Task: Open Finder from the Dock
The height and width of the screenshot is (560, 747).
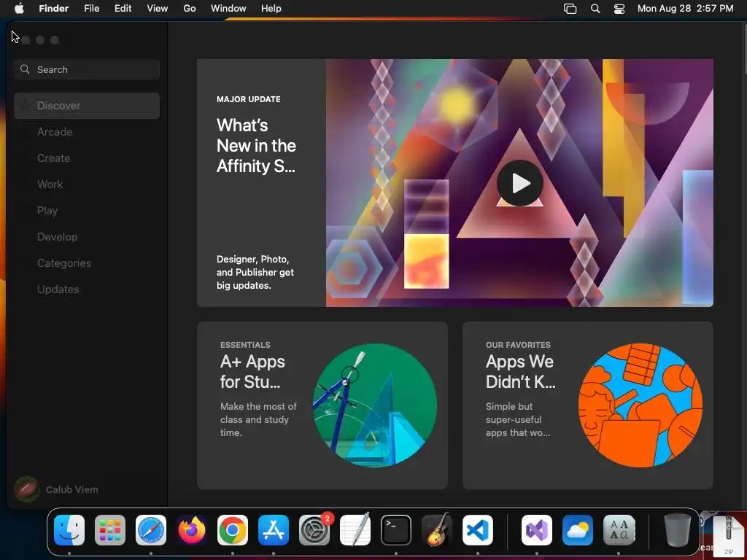Action: (69, 530)
